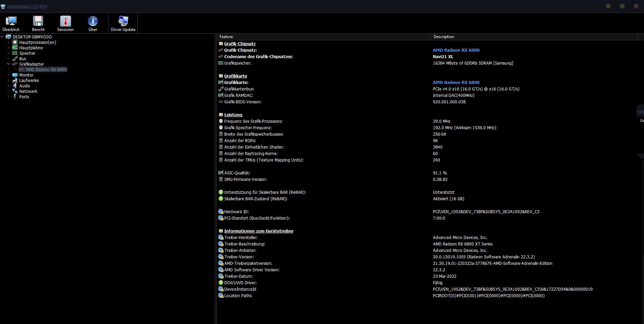Viewport: 644px width, 324px height.
Task: Select the SMU-Firmware-Version value 0.58.82
Action: click(x=440, y=180)
